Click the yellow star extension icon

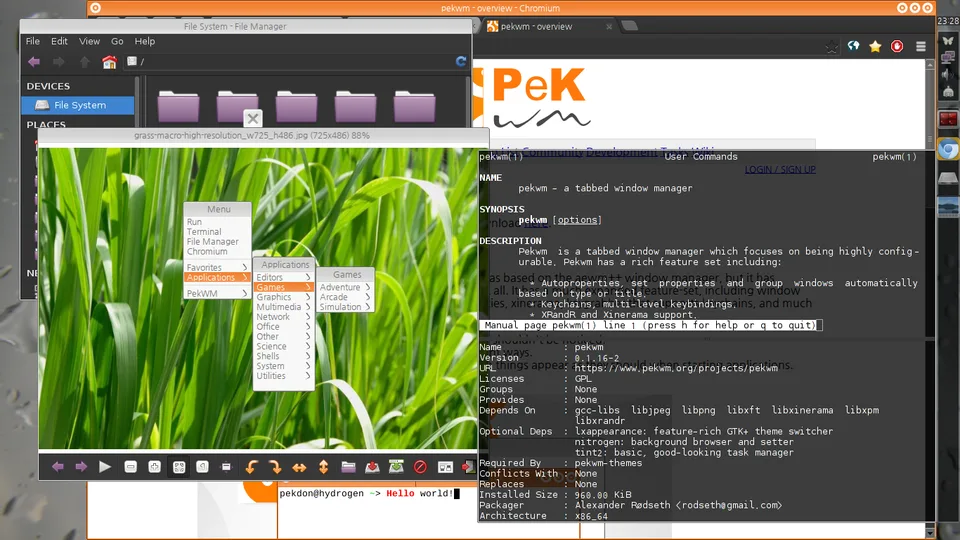pyautogui.click(x=875, y=47)
